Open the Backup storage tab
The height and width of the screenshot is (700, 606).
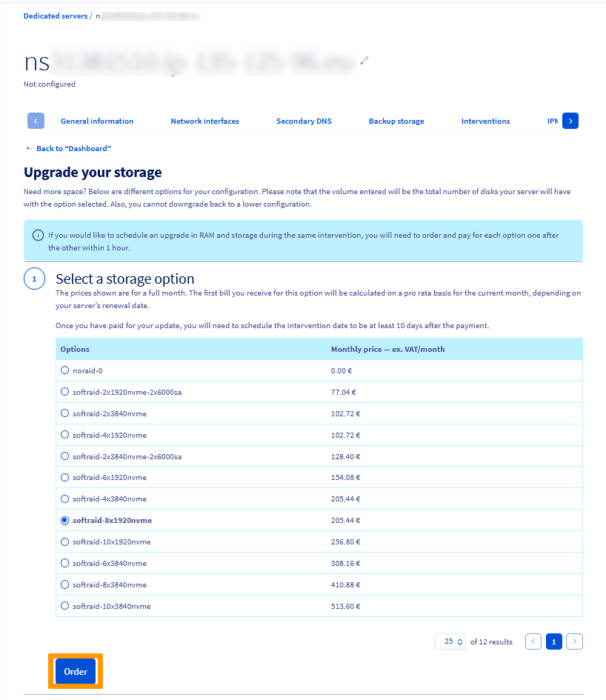pos(396,121)
